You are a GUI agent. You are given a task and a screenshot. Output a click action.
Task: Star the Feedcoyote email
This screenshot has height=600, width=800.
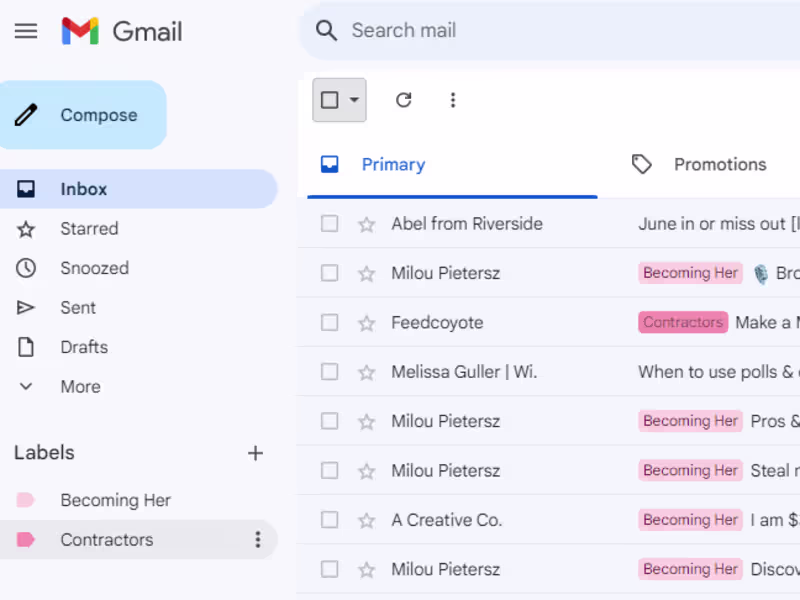367,323
